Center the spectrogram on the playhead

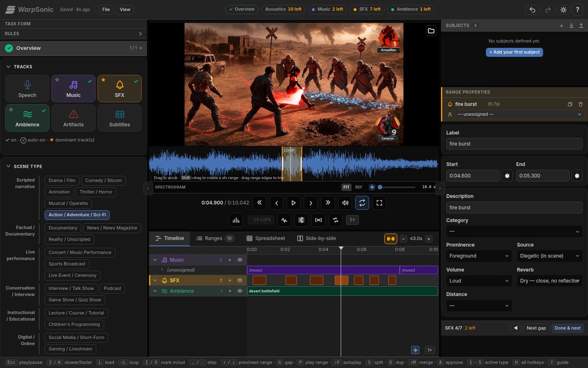tap(372, 187)
